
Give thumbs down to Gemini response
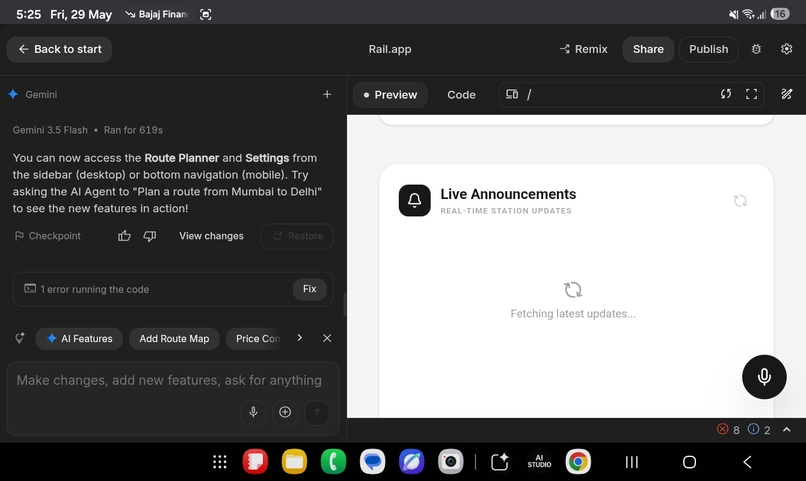tap(150, 236)
